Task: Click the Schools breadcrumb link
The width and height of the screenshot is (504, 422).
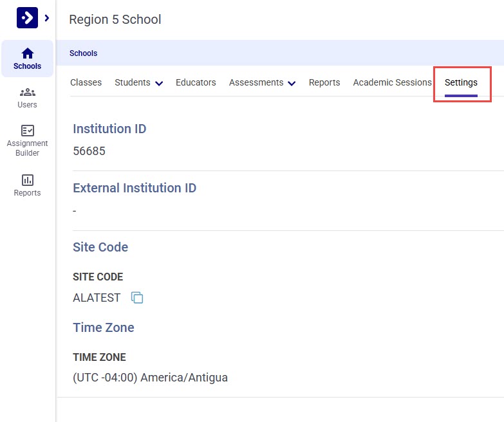Action: [x=83, y=53]
